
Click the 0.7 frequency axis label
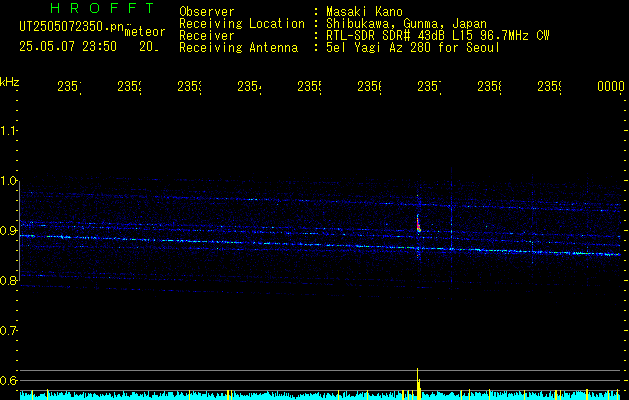pos(8,331)
